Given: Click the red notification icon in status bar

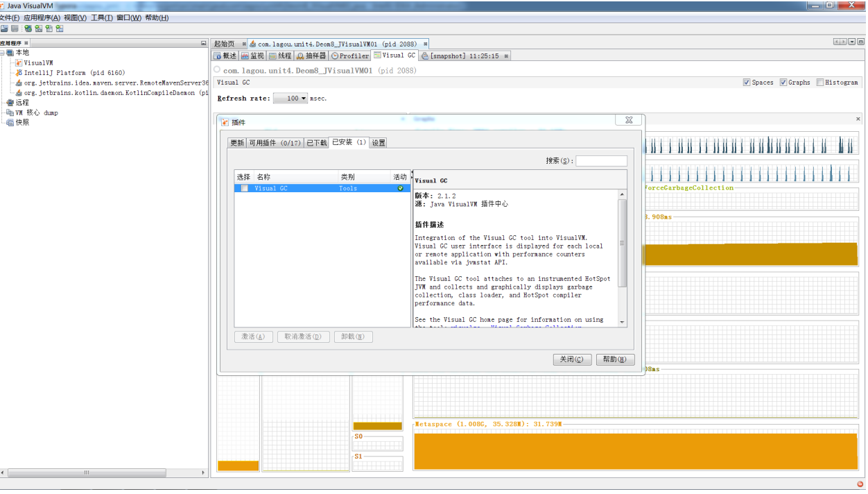Looking at the screenshot, I should click(x=860, y=484).
